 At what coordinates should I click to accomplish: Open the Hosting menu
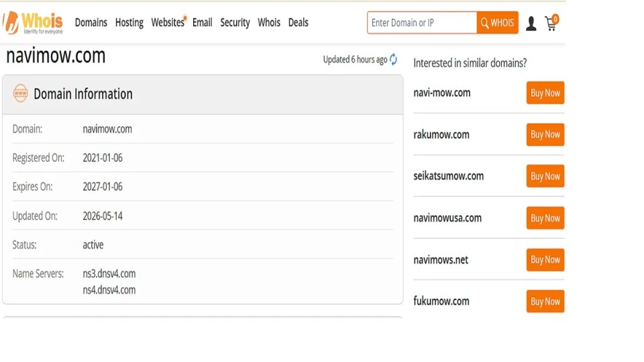tap(129, 23)
